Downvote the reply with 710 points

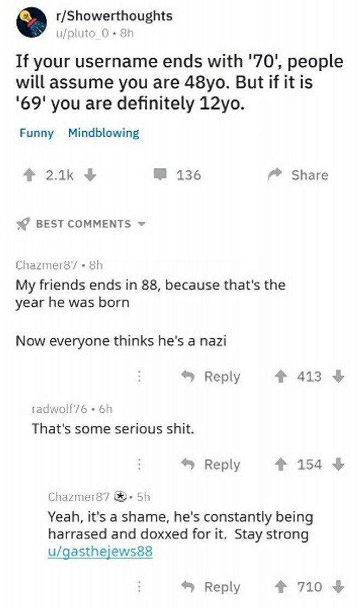(338, 587)
